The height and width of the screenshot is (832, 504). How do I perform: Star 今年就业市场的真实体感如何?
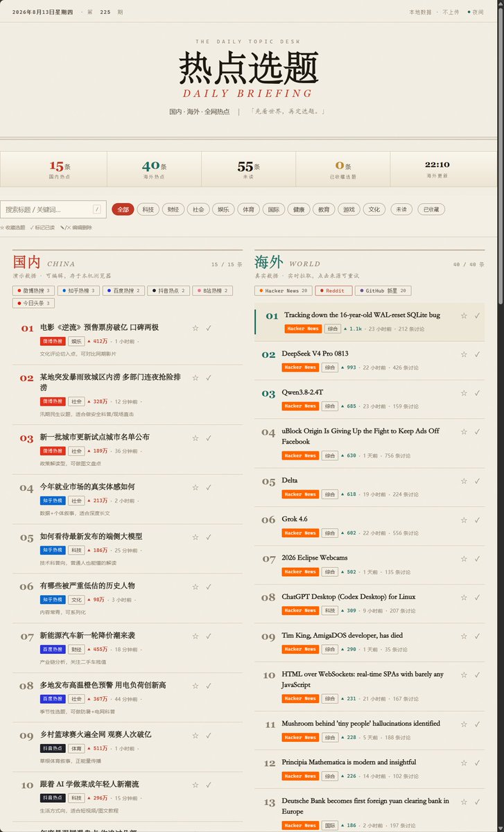195,487
